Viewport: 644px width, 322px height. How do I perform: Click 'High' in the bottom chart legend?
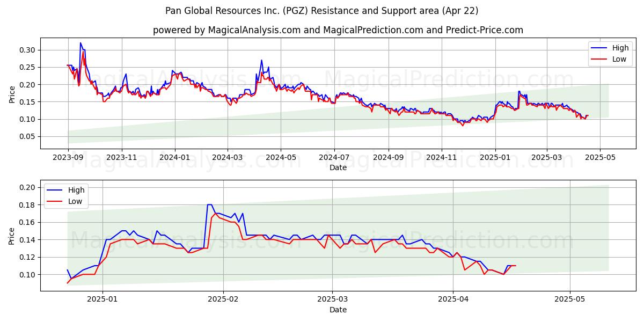pyautogui.click(x=77, y=190)
